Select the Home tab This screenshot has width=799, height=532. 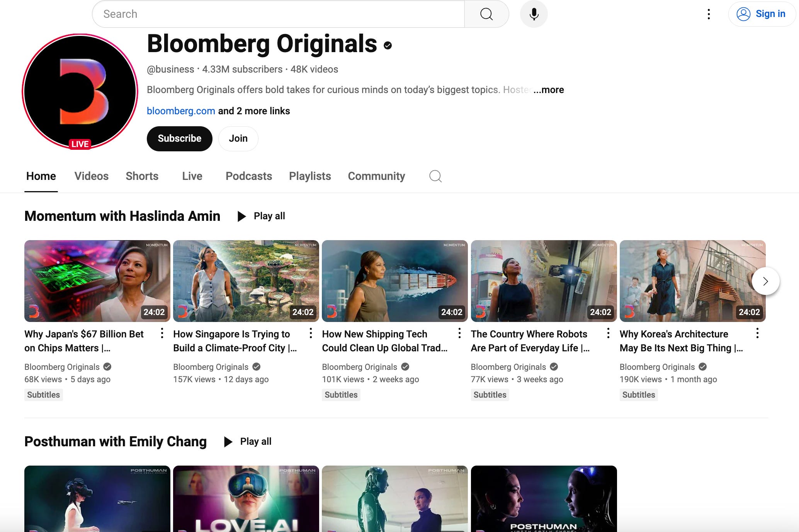pos(41,176)
